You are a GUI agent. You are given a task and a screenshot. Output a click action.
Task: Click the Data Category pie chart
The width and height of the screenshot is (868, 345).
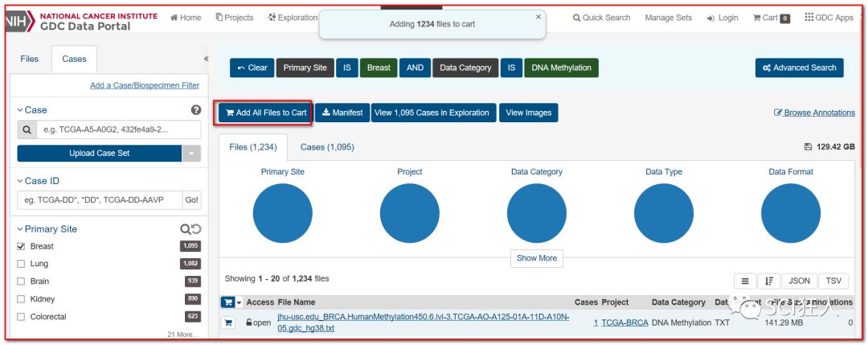pos(536,213)
